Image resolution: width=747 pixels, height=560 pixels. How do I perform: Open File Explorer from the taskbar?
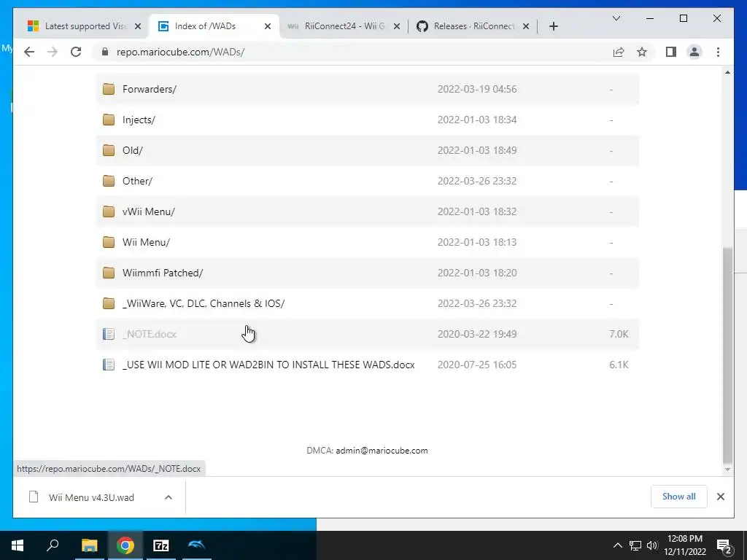tap(89, 545)
